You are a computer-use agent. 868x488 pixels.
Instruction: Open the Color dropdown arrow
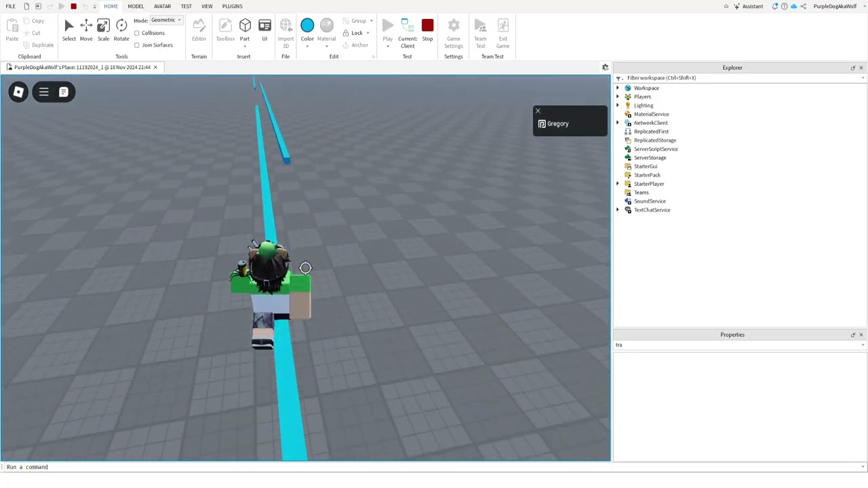(x=307, y=46)
